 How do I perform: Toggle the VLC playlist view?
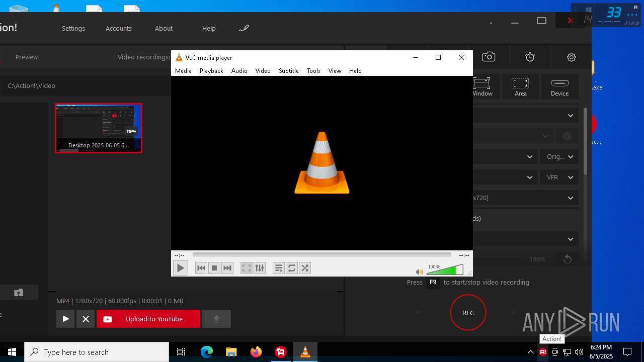click(x=279, y=268)
